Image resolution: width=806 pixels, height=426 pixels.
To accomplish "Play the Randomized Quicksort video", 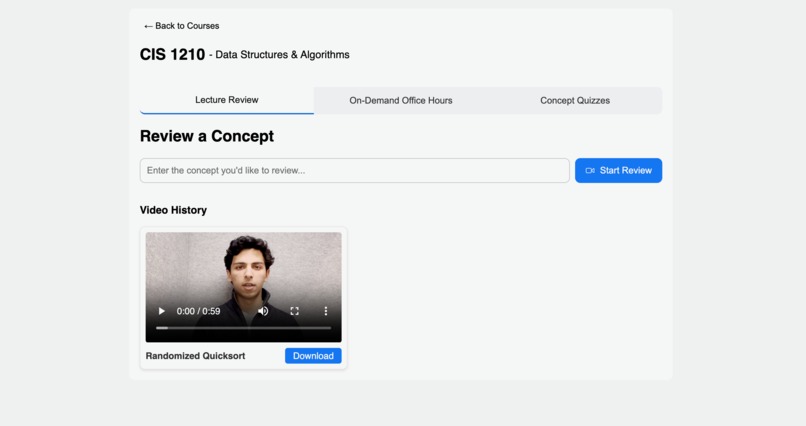I will click(161, 311).
